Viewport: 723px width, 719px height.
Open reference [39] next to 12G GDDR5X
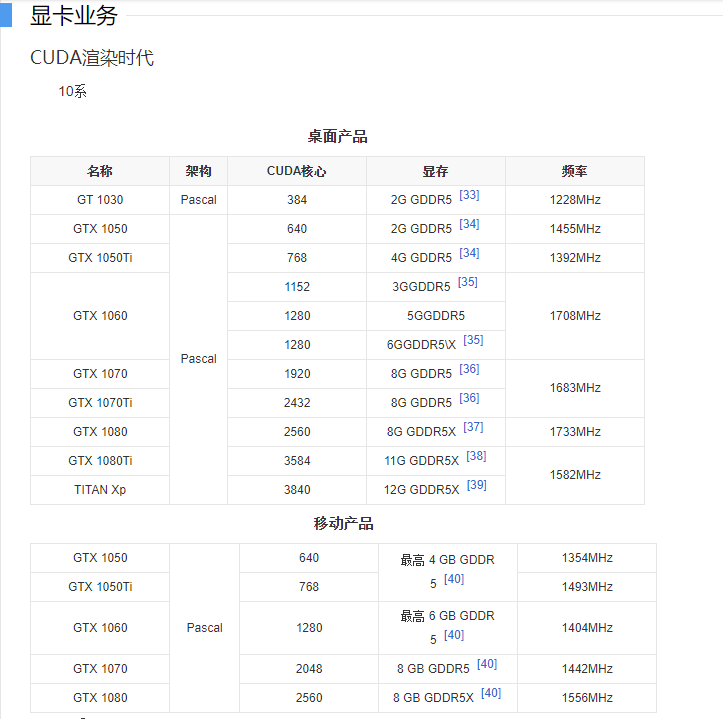point(476,486)
